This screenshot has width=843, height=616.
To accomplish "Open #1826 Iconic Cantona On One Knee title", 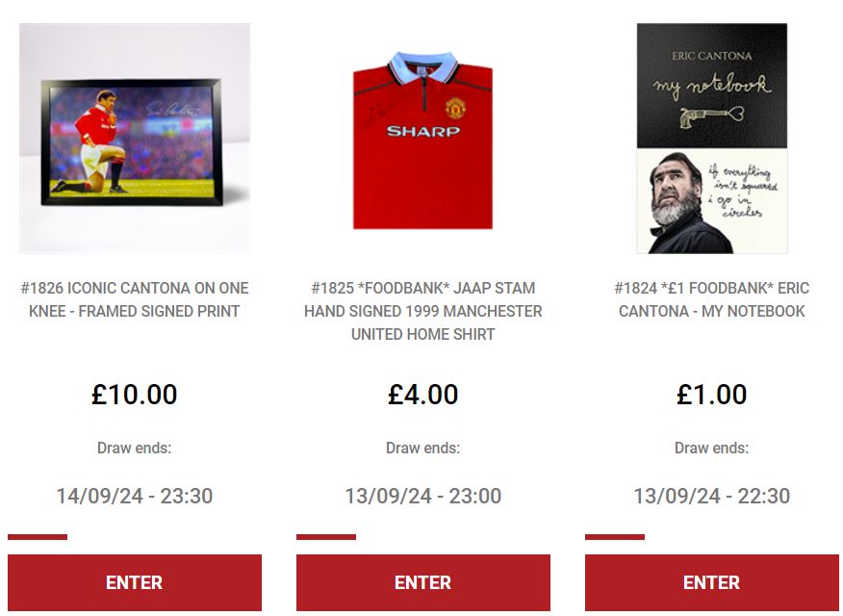I will [x=135, y=299].
